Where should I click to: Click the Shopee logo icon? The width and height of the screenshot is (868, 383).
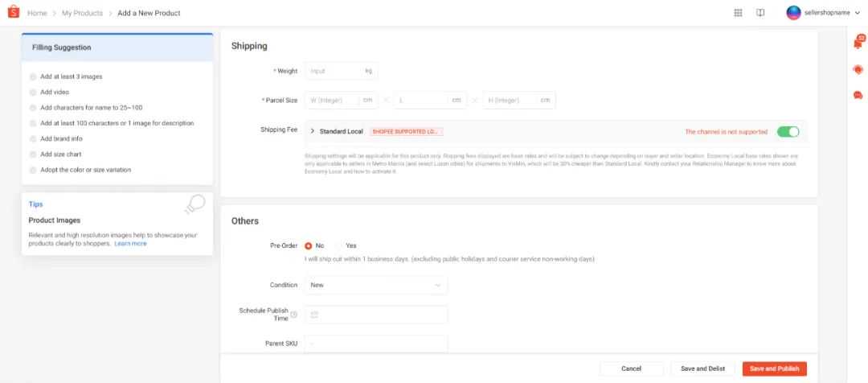click(x=13, y=13)
